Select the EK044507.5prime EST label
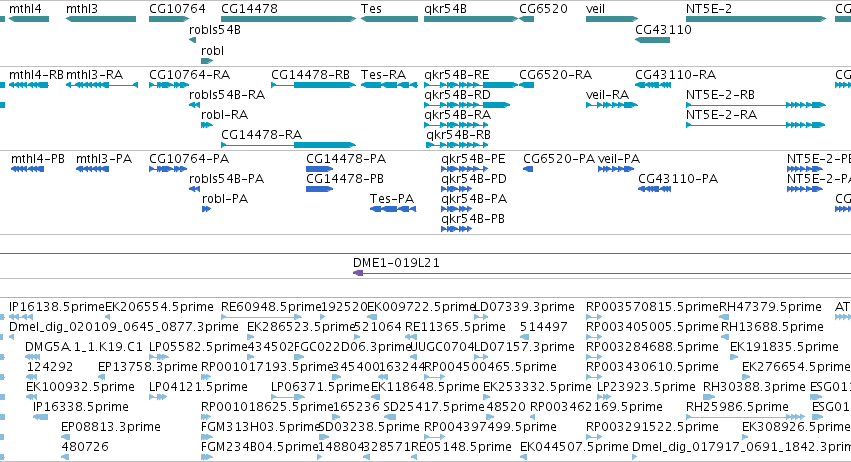Image resolution: width=851 pixels, height=462 pixels. pos(574,447)
